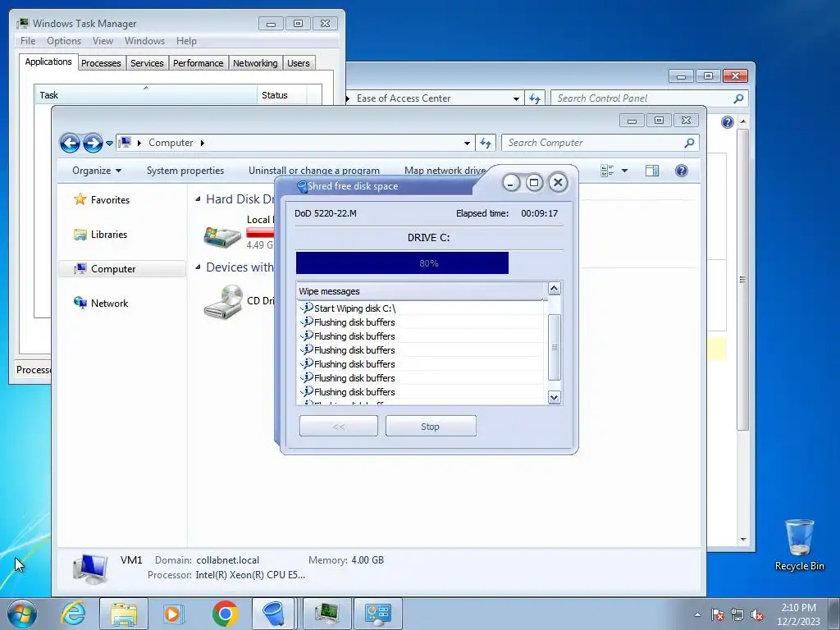Refresh the Computer window
Viewport: 840px width, 630px height.
[x=486, y=143]
